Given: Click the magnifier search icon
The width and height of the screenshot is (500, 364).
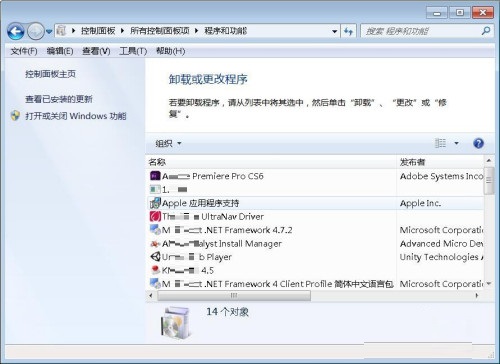Looking at the screenshot, I should tap(486, 31).
